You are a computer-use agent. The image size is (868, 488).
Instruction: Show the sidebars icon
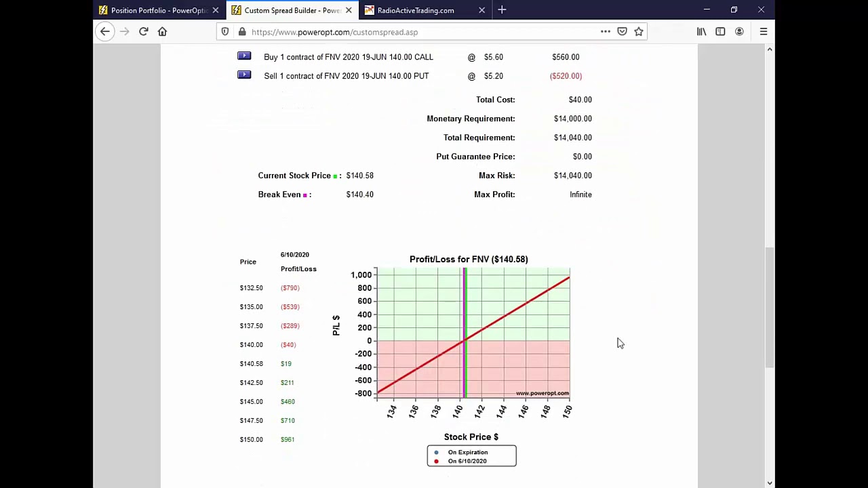(720, 32)
